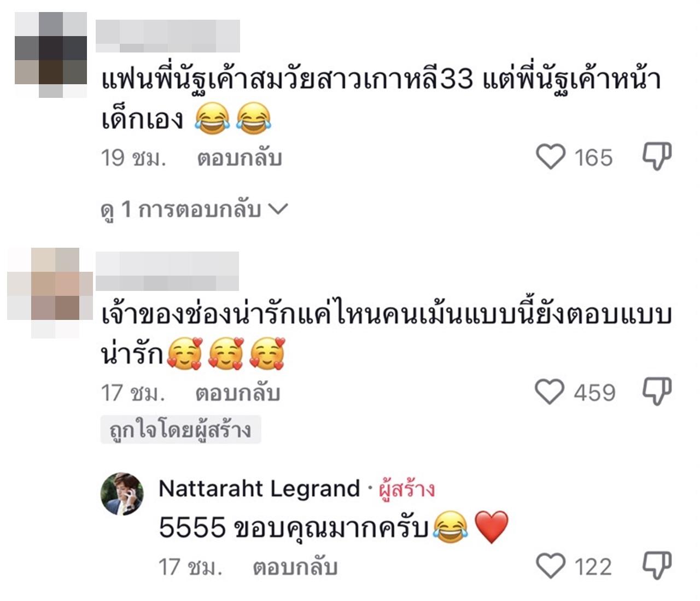This screenshot has height=601, width=700.
Task: Dislike the comment posted 19 hours ago
Action: point(657,157)
